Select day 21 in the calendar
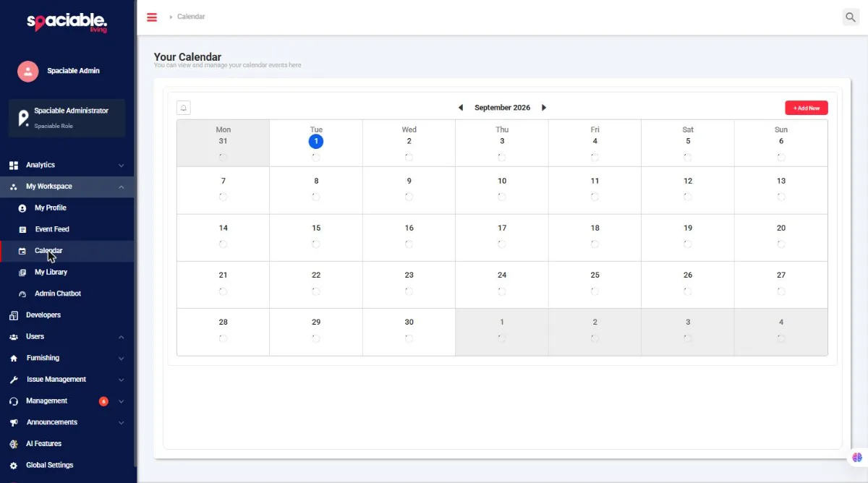 click(224, 284)
